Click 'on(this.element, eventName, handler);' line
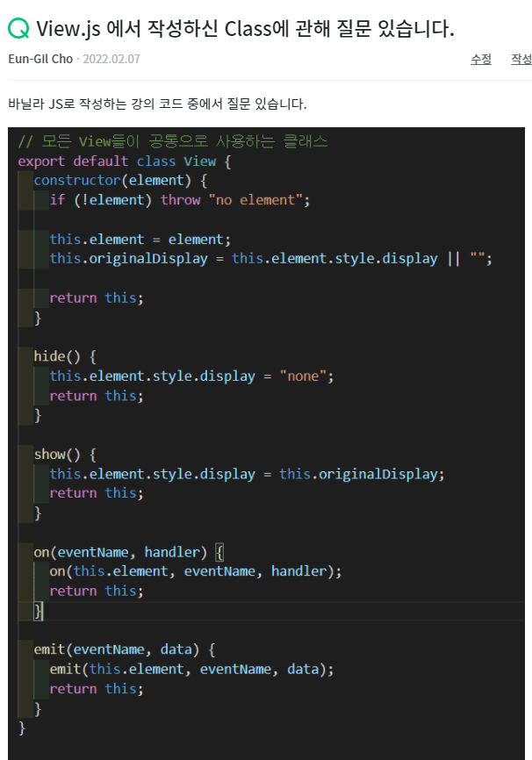 click(x=196, y=572)
